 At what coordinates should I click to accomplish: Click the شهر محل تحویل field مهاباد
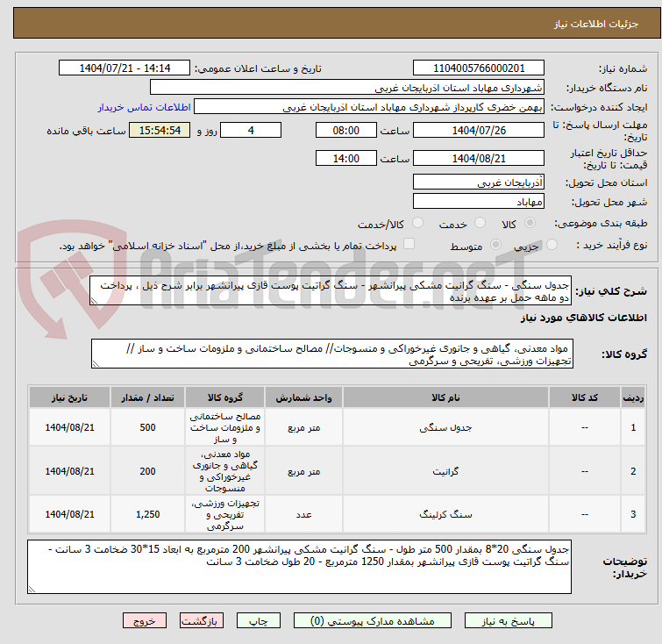pos(479,202)
